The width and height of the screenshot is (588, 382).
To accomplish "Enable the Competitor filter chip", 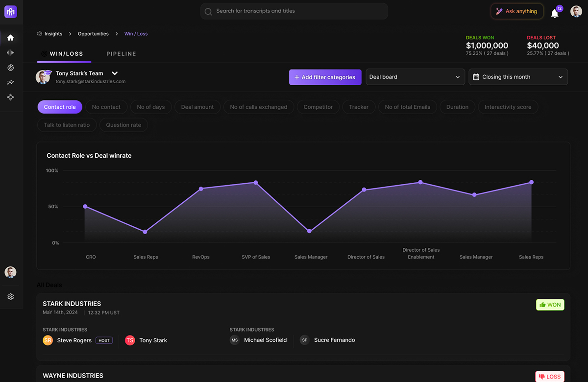I will click(318, 107).
